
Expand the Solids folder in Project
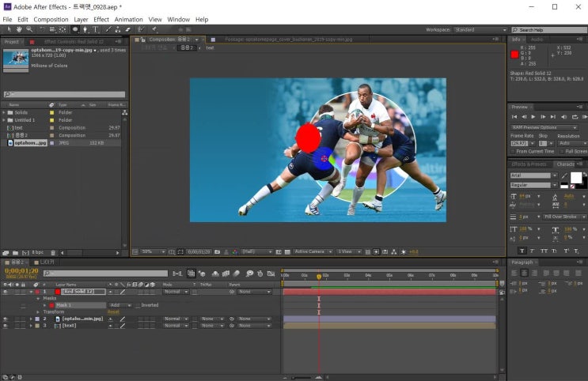click(4, 112)
